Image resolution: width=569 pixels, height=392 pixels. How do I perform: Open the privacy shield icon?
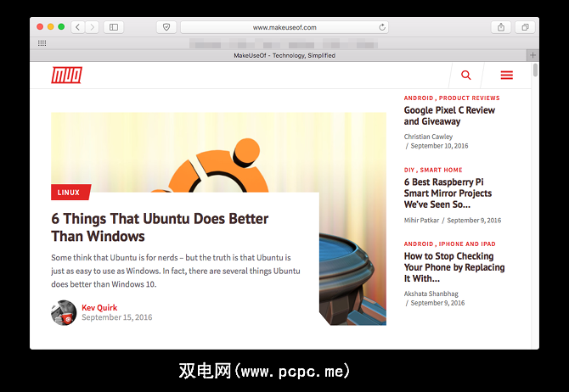coord(166,27)
